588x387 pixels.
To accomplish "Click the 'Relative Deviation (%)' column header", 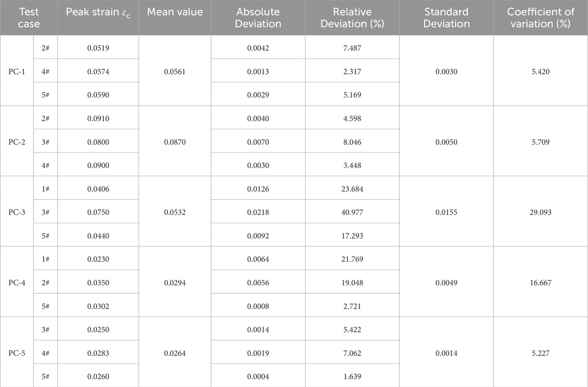I will [352, 17].
